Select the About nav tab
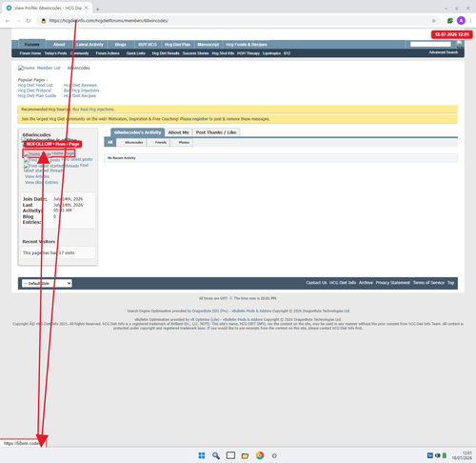476x463 pixels. pyautogui.click(x=59, y=45)
